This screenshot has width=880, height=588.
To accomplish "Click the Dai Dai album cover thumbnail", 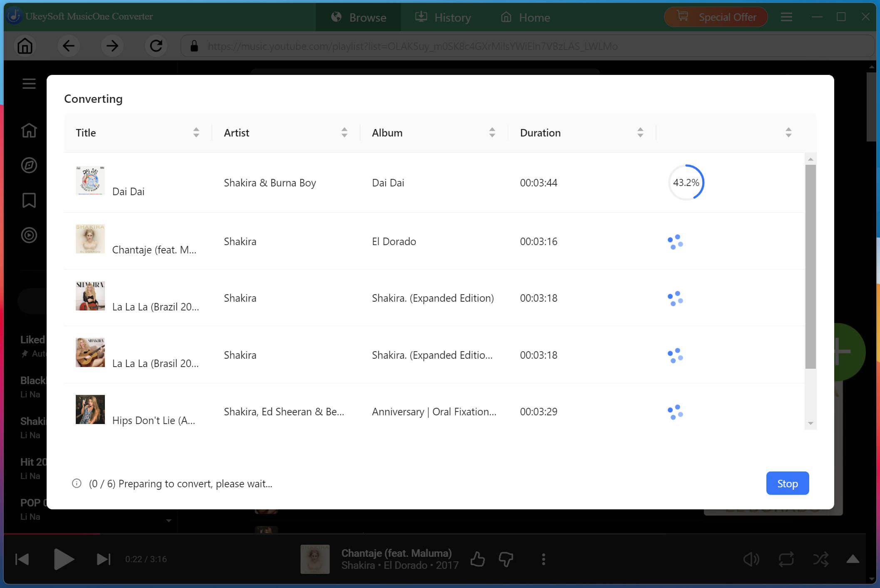I will click(x=90, y=181).
